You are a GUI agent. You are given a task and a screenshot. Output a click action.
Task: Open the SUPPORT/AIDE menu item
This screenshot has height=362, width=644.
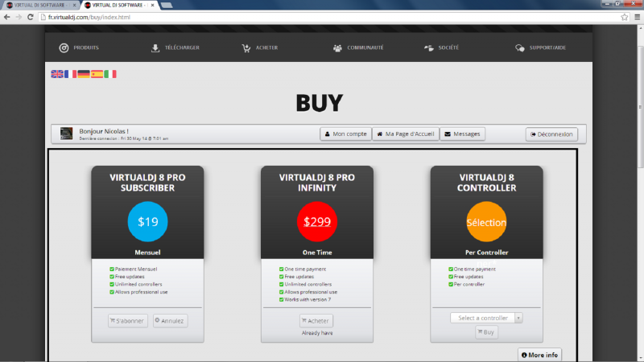coord(547,47)
